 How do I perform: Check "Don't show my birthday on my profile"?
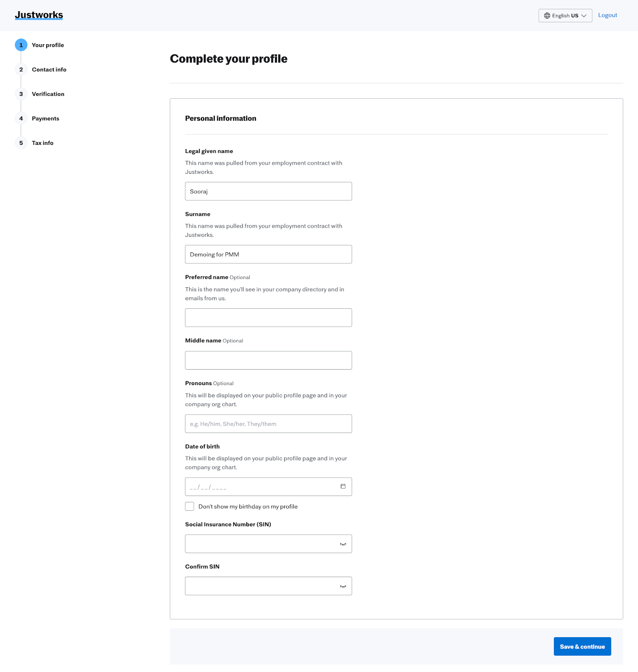click(x=190, y=507)
